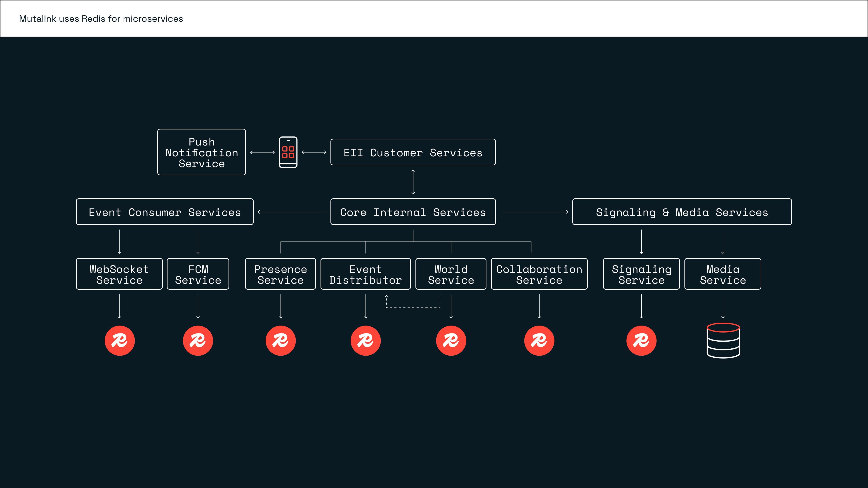Click the database cylinder under Media Service

coord(723,340)
